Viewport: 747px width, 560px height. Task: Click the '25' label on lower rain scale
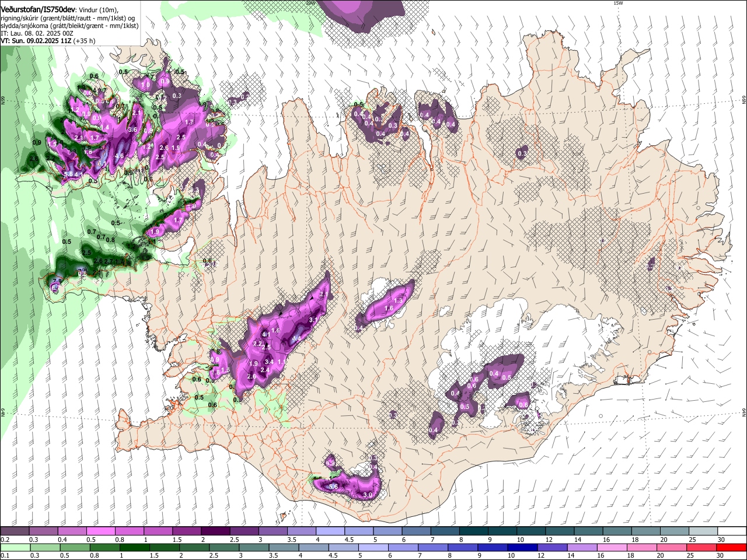click(x=692, y=556)
